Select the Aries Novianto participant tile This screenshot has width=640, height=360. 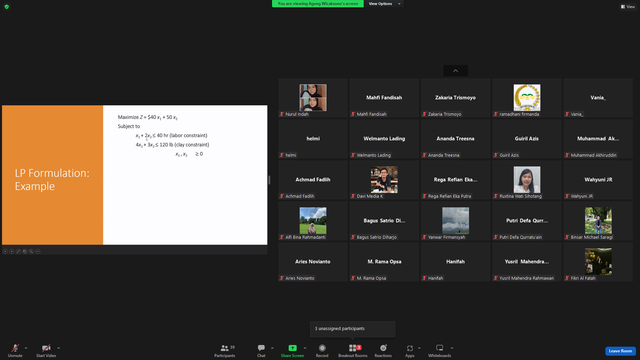coord(313,262)
